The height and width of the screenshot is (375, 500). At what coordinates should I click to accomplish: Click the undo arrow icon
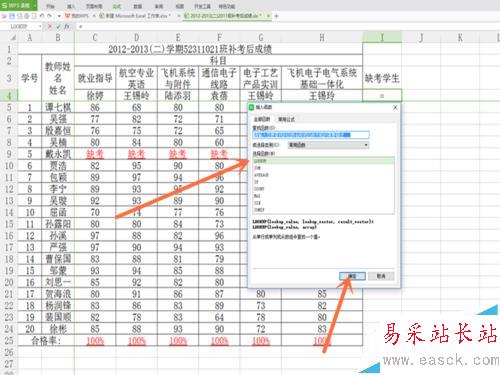[x=42, y=16]
